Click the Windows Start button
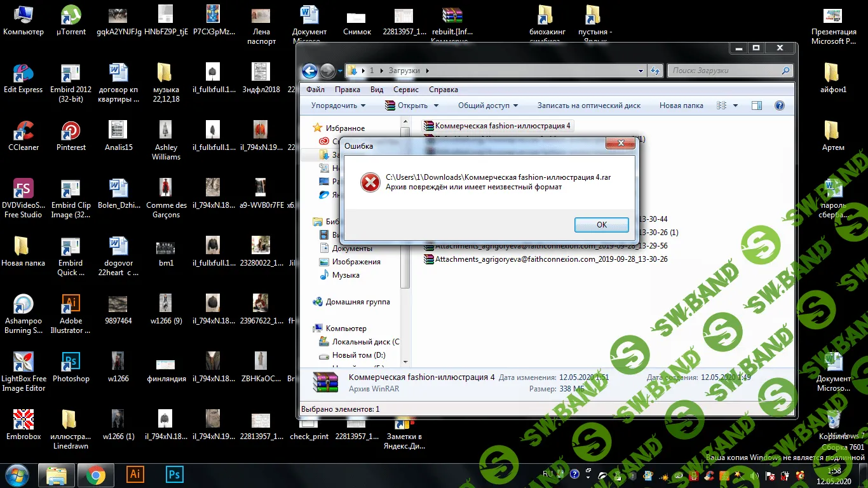868x488 pixels. click(x=16, y=475)
